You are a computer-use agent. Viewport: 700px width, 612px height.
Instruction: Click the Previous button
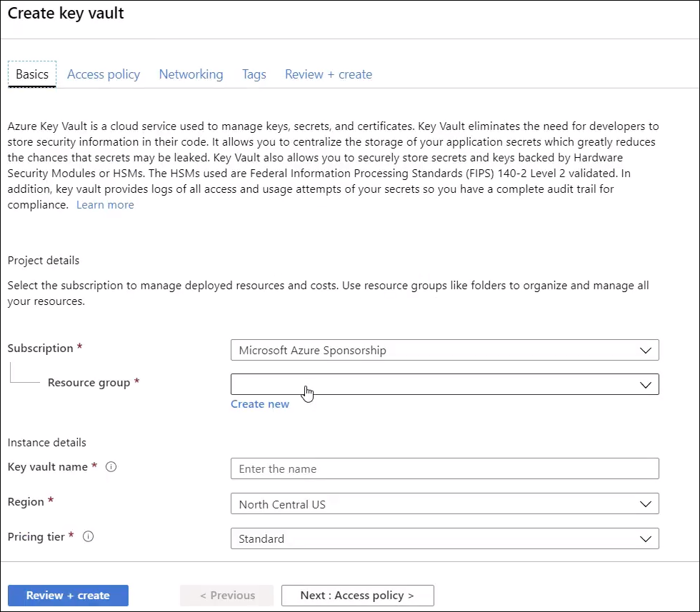pyautogui.click(x=227, y=596)
